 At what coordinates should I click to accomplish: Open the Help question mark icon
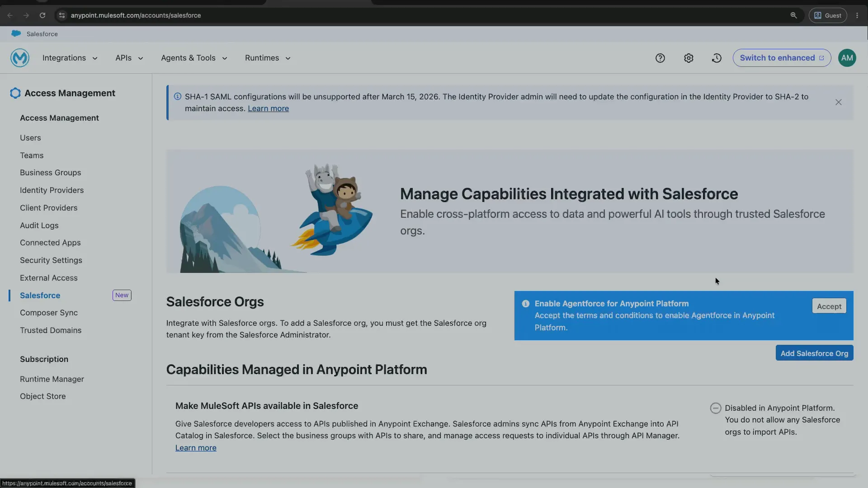point(660,58)
